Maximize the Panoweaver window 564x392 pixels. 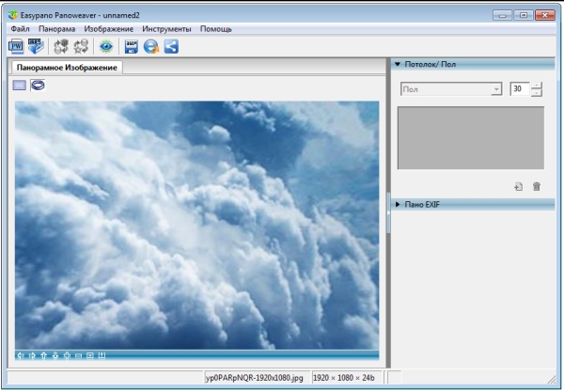(524, 15)
